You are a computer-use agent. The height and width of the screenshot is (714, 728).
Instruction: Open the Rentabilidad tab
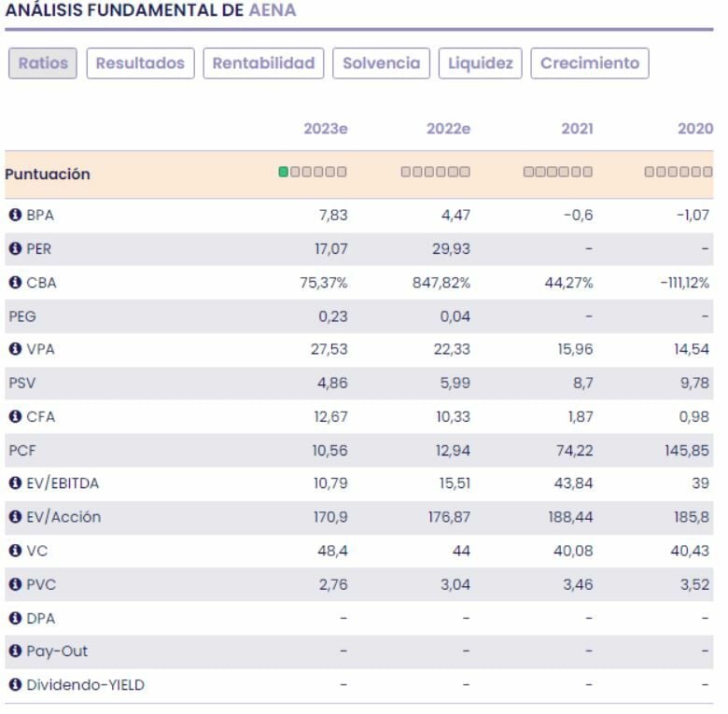(x=263, y=63)
